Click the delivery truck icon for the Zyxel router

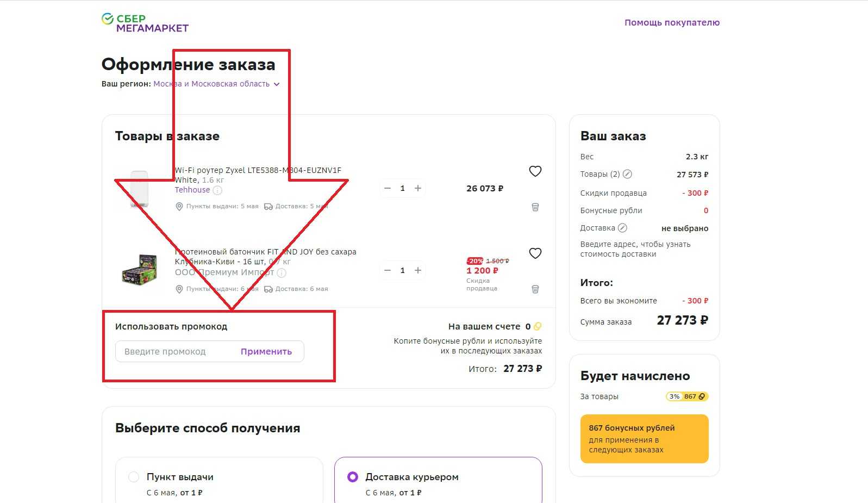tap(268, 207)
